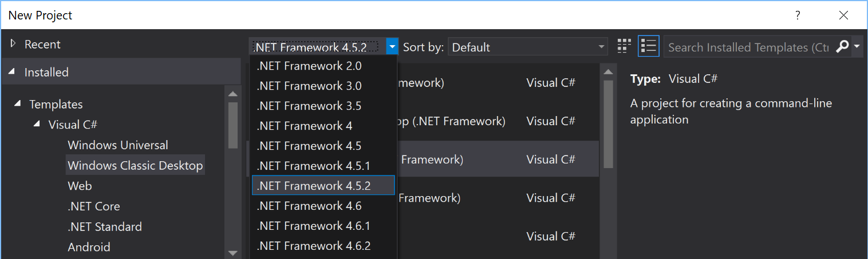Select Windows Classic Desktop category
868x259 pixels.
click(x=135, y=166)
